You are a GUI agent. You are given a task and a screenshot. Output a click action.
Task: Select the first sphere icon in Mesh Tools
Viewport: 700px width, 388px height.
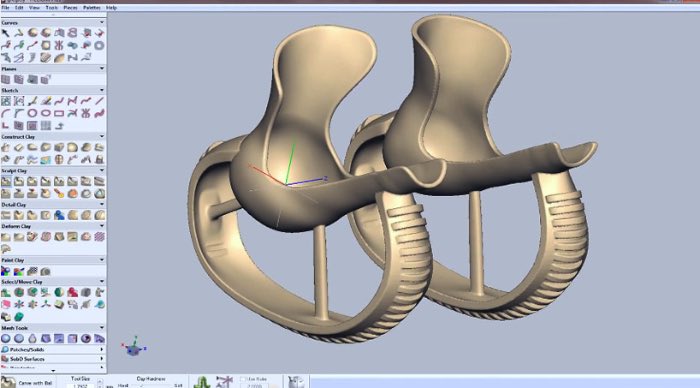pos(5,338)
